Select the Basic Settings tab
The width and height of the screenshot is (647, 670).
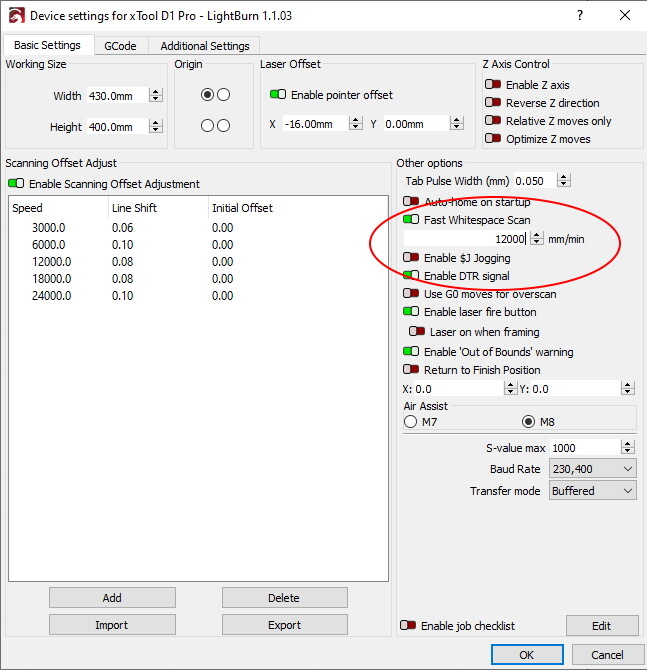click(x=47, y=45)
